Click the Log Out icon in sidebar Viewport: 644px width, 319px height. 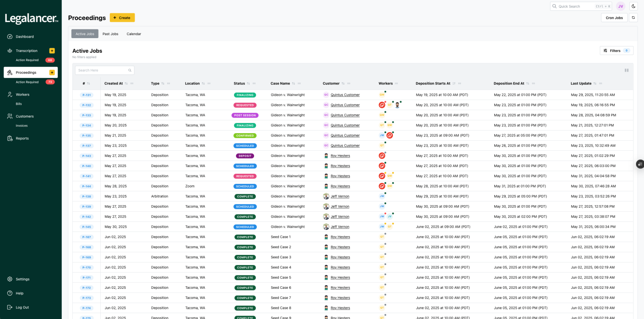click(x=10, y=307)
